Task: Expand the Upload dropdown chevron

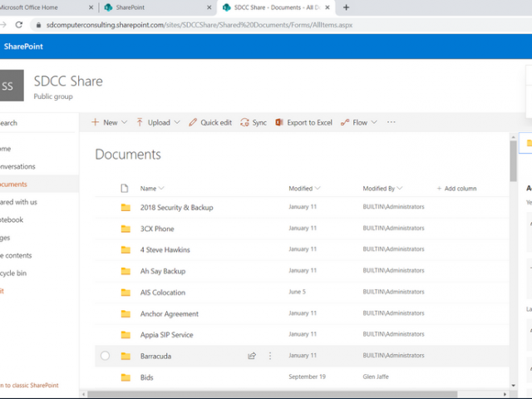Action: [x=177, y=122]
